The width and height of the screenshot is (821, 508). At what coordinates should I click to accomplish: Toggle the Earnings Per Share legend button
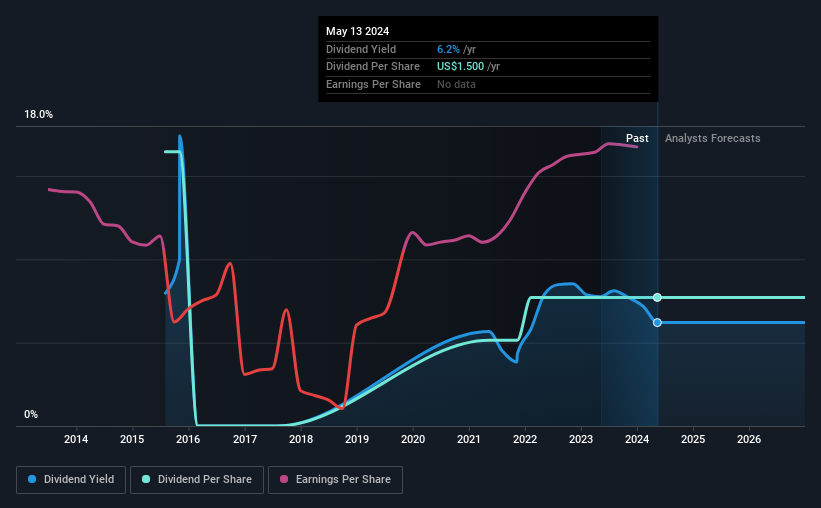(335, 480)
